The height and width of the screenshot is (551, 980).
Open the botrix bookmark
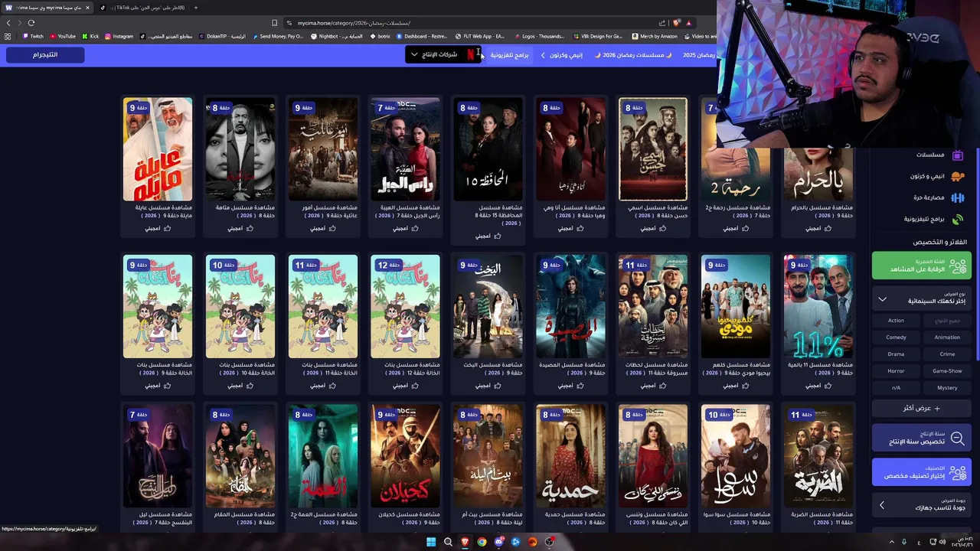(x=380, y=36)
